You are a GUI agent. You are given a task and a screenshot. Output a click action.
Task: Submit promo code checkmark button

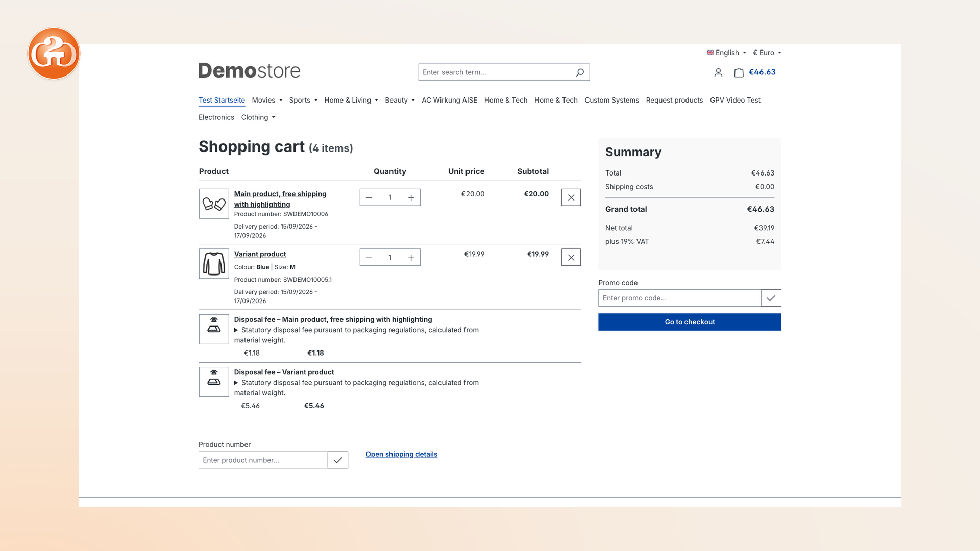pyautogui.click(x=771, y=298)
